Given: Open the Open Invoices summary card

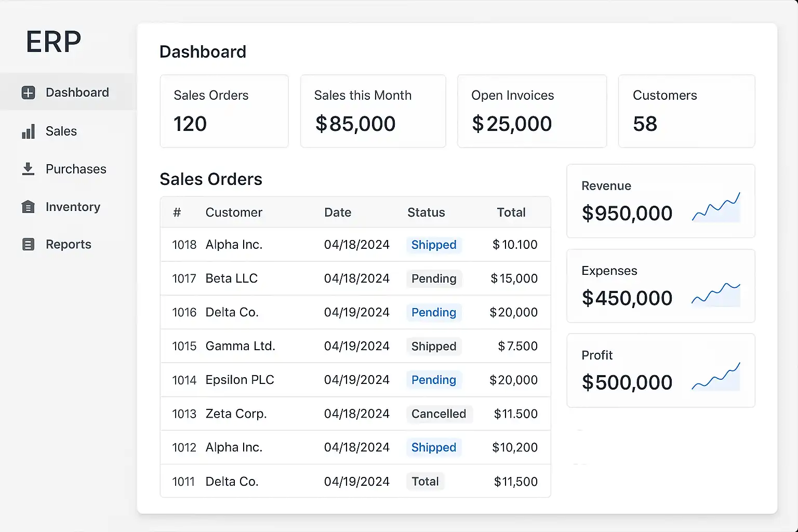Looking at the screenshot, I should pos(531,111).
